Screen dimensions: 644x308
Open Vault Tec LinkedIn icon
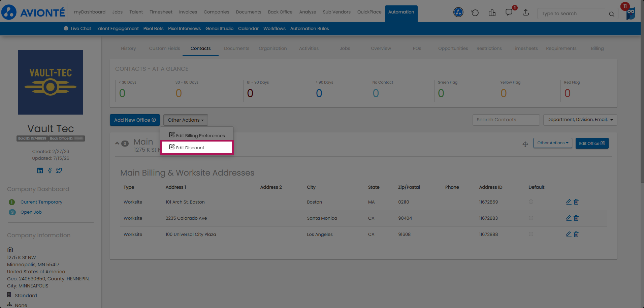[x=40, y=171]
